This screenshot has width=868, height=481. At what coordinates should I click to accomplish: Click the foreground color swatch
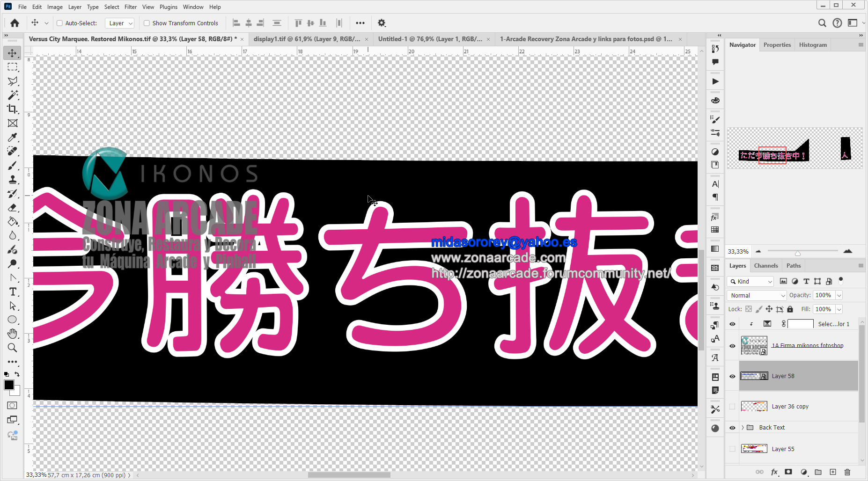pos(9,385)
